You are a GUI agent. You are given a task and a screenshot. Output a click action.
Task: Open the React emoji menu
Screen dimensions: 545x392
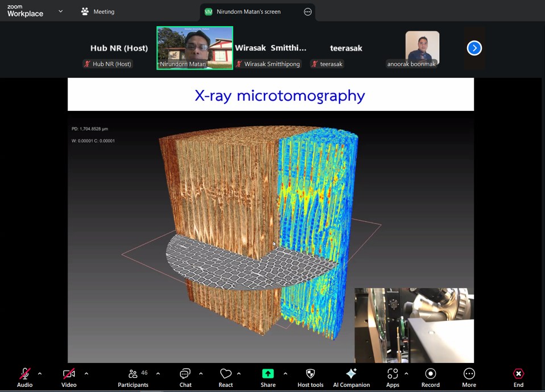click(226, 377)
